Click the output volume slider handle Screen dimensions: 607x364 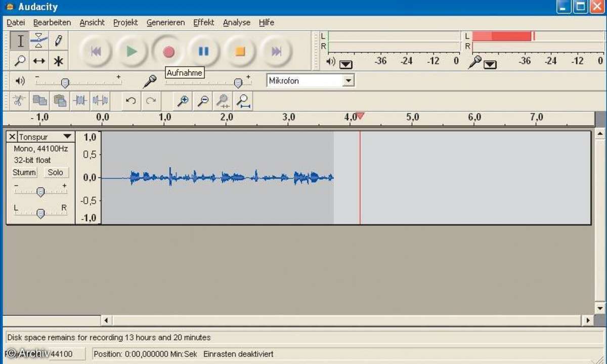tap(65, 83)
